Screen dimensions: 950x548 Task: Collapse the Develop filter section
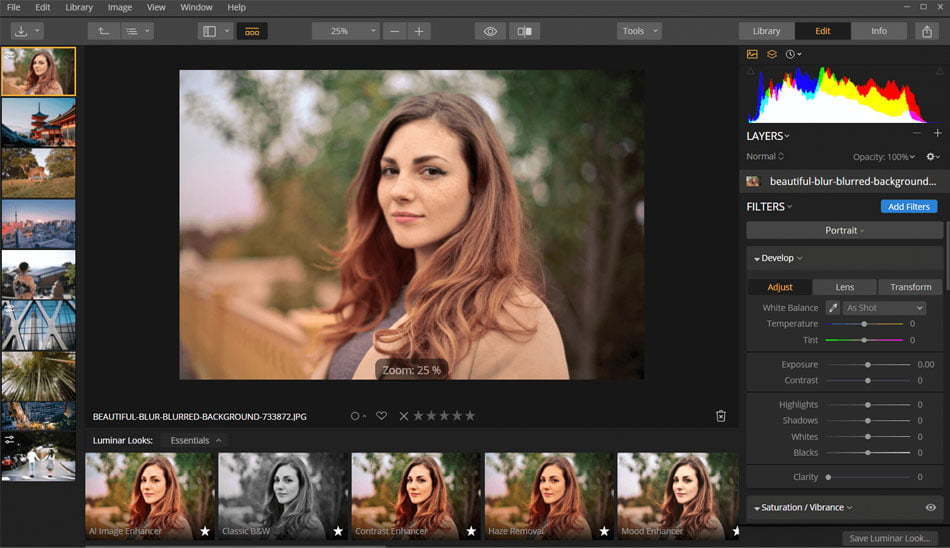tap(778, 258)
